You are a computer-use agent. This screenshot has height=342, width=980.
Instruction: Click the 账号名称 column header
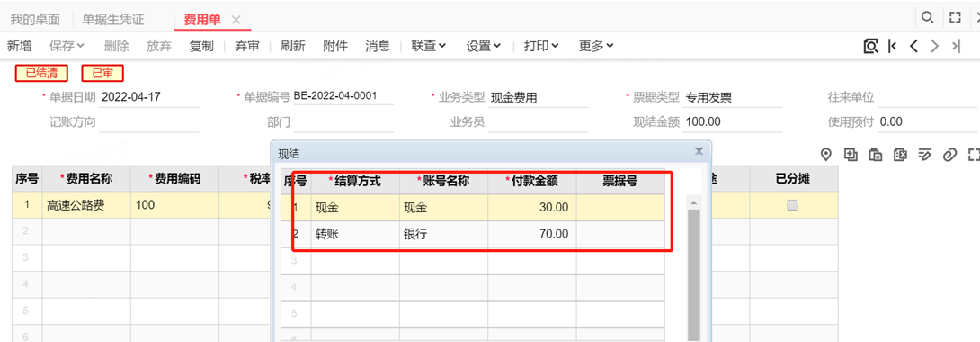(444, 181)
